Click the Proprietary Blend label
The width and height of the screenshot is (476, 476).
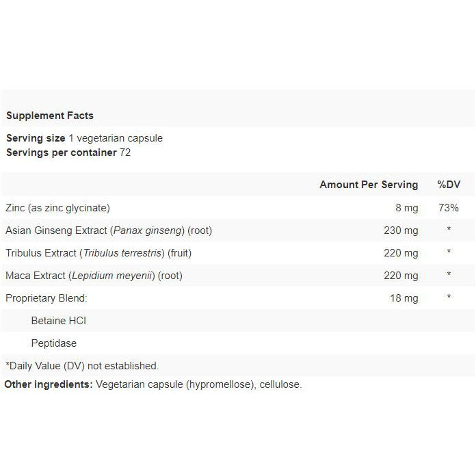click(46, 298)
